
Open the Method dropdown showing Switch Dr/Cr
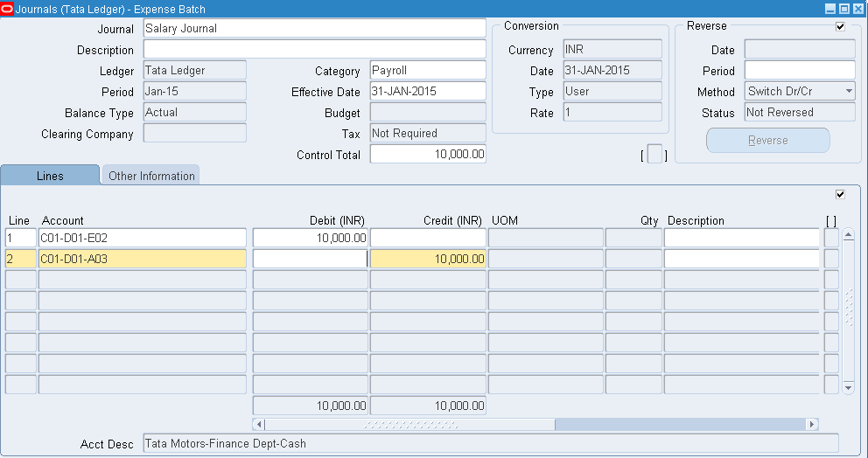pos(800,92)
